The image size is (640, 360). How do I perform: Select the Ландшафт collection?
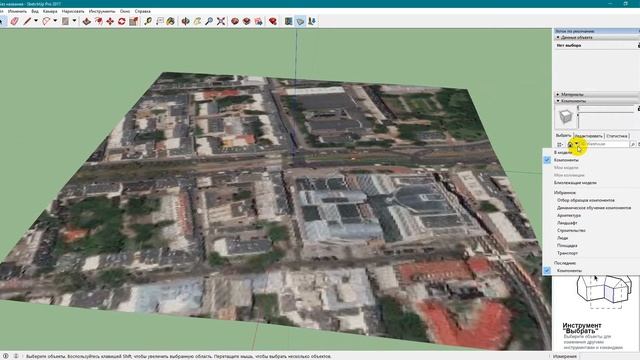567,223
